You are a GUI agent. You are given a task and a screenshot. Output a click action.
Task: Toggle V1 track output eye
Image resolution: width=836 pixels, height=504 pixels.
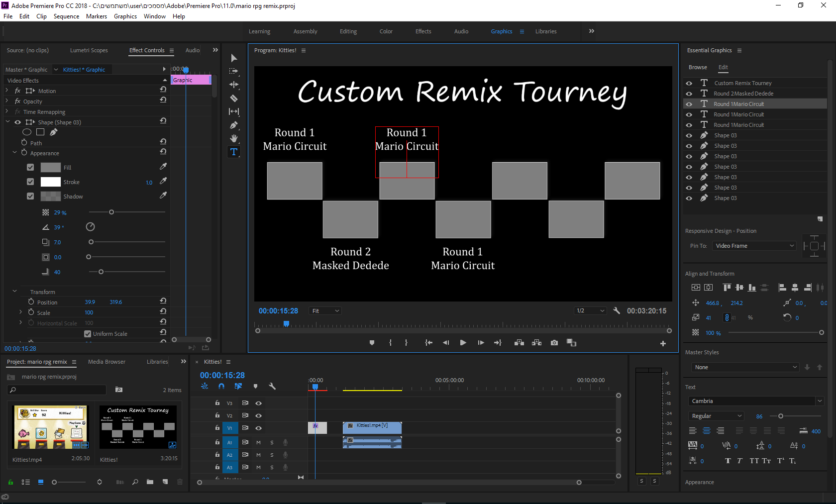click(258, 428)
